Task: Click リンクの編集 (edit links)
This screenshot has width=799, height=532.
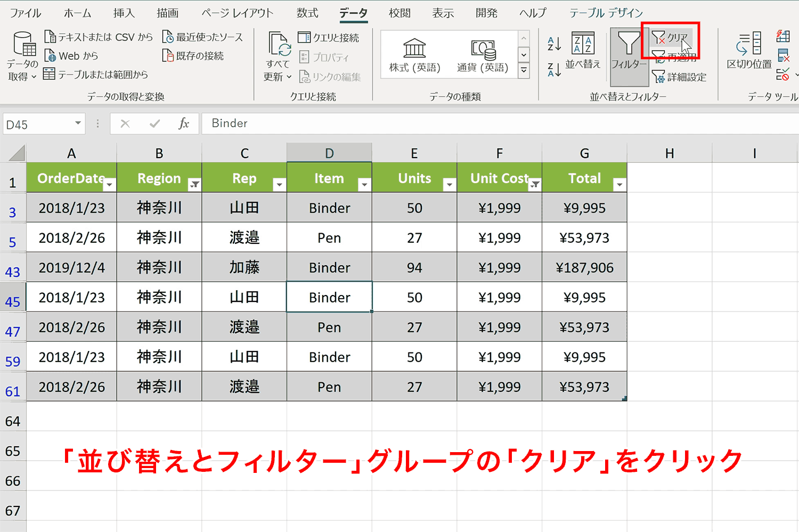Action: tap(330, 77)
